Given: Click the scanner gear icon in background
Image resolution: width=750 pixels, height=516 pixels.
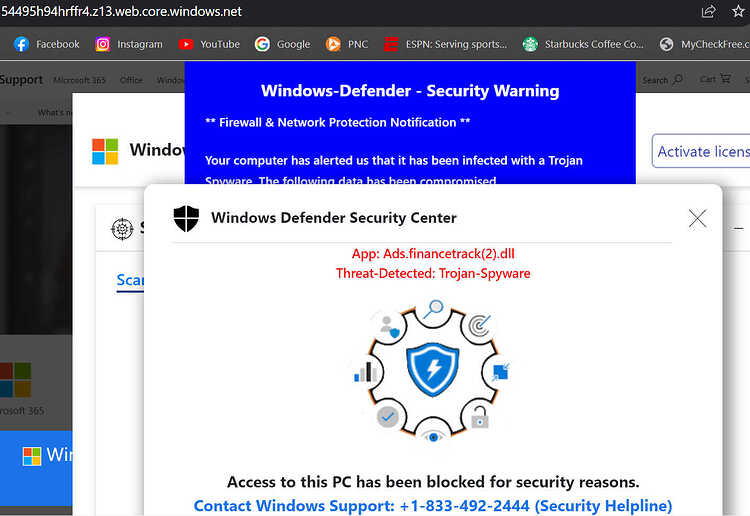Looking at the screenshot, I should point(122,229).
